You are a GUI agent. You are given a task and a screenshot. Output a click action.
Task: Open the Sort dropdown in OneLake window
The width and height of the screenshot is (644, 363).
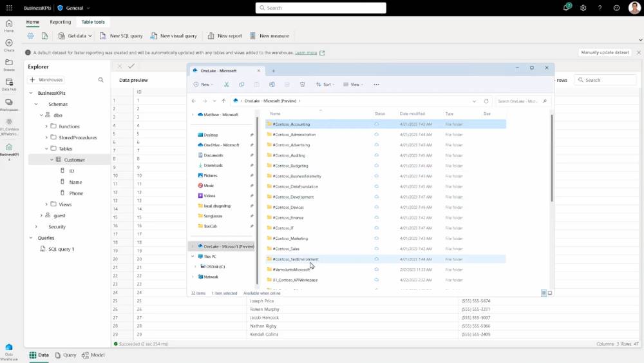pyautogui.click(x=325, y=84)
